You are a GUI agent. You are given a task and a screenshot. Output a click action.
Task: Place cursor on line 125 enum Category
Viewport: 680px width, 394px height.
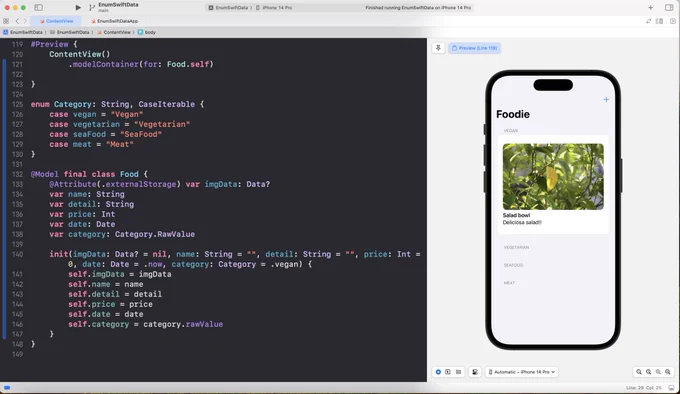point(117,104)
